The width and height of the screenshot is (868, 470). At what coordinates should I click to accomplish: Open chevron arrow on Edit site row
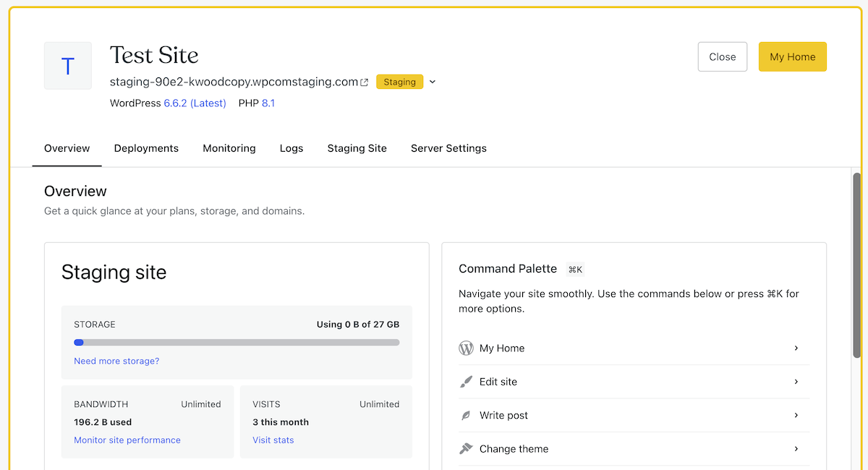(796, 381)
